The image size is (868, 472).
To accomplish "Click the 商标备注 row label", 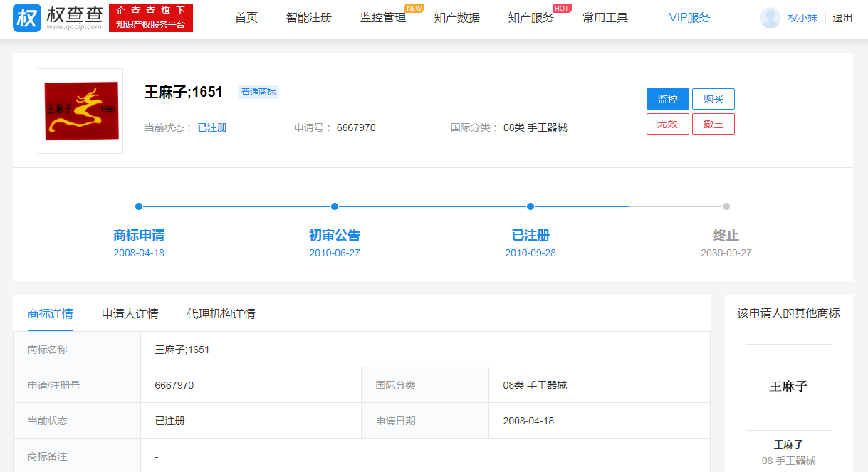I will 48,456.
